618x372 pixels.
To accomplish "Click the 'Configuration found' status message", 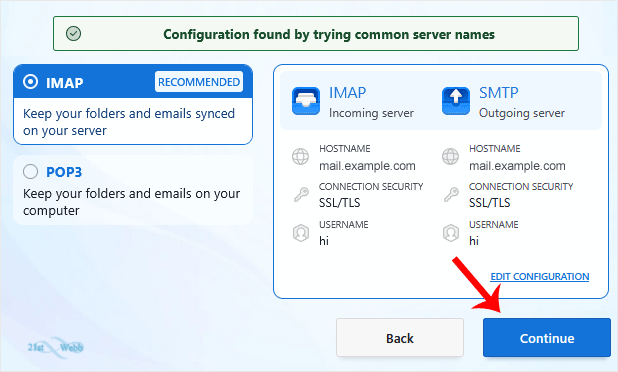I will (329, 34).
